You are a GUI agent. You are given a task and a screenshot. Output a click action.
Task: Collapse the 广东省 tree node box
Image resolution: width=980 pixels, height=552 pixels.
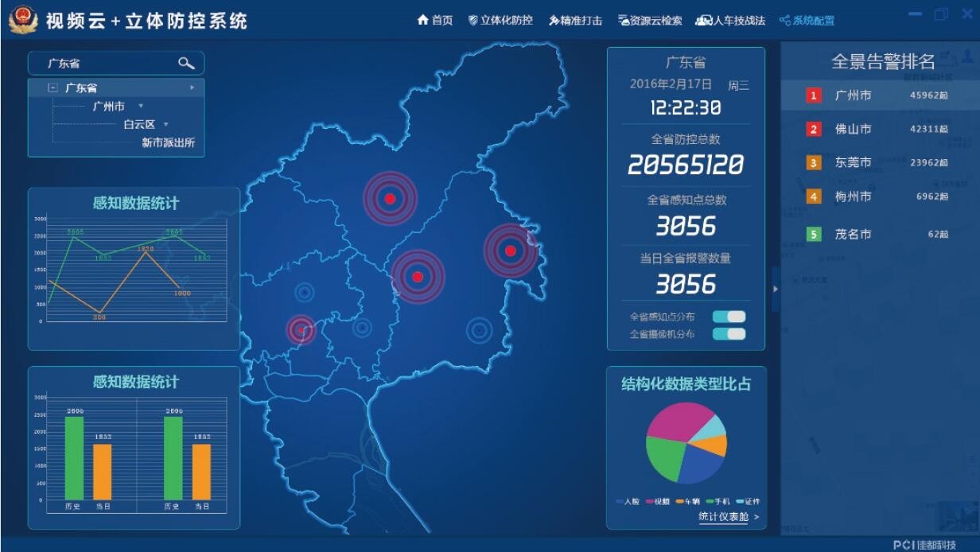52,87
